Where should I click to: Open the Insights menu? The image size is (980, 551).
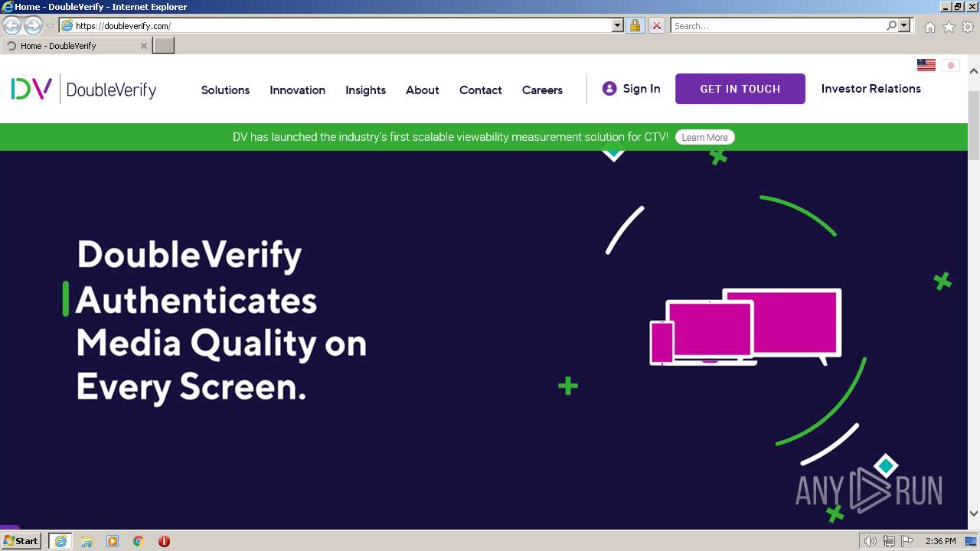365,90
